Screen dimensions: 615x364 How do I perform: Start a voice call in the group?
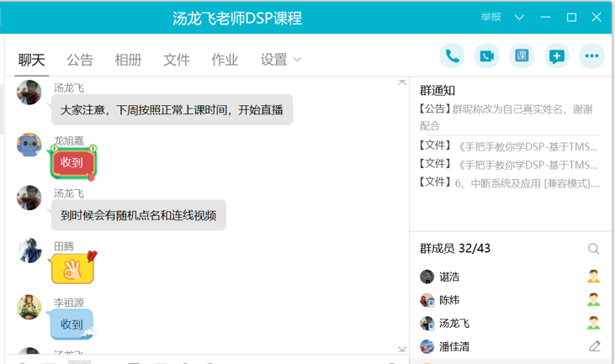coord(453,56)
